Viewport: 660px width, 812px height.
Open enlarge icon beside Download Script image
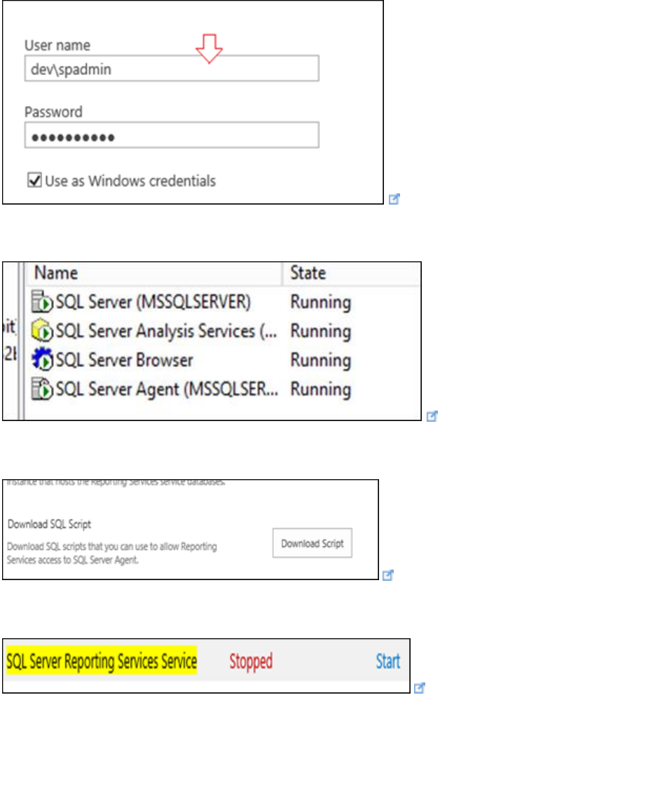pos(388,575)
